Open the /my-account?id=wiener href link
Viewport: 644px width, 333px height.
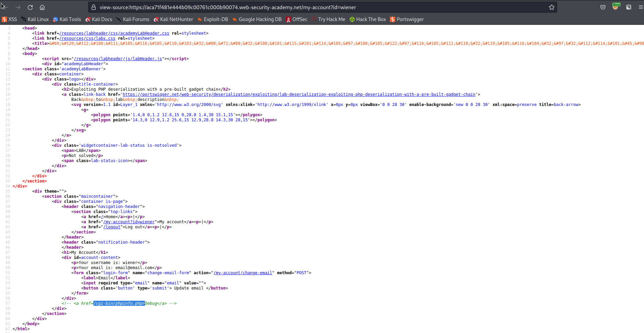(x=129, y=222)
